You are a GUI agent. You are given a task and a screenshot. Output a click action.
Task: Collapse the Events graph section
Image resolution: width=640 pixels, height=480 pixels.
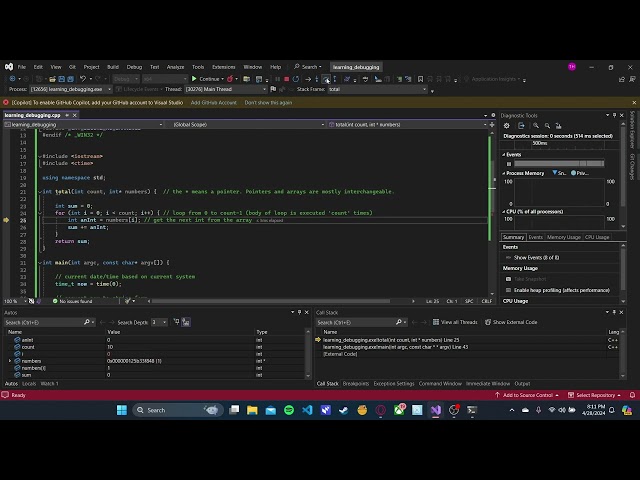click(503, 155)
